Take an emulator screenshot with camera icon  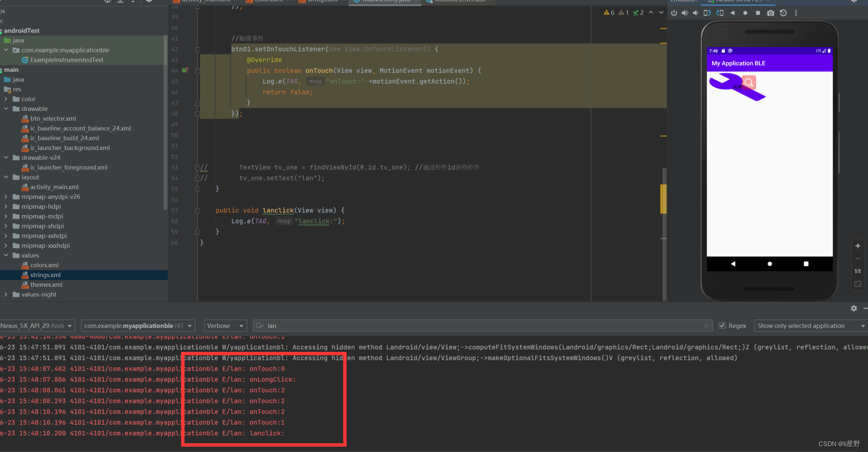click(770, 13)
